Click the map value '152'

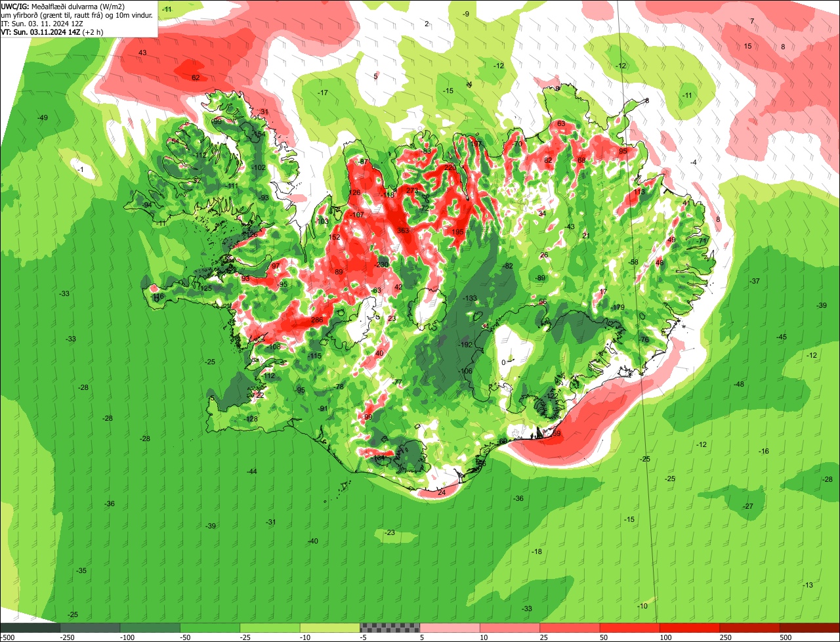pyautogui.click(x=335, y=237)
